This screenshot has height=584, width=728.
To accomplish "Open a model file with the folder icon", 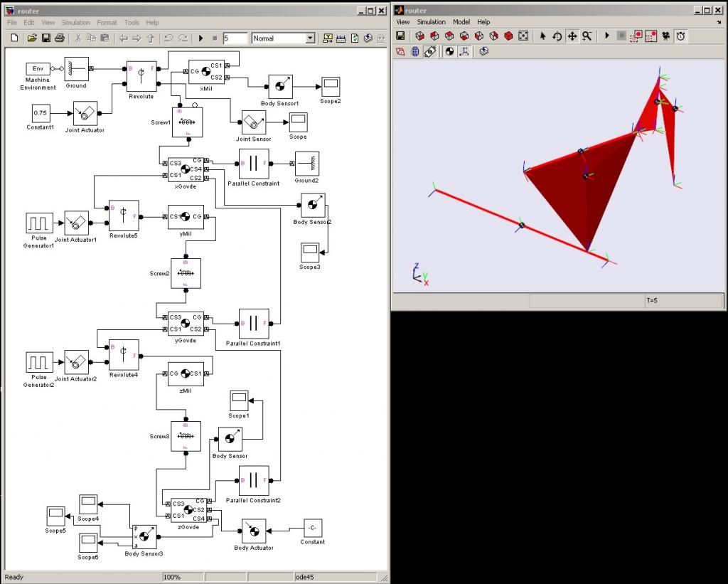I will (x=31, y=38).
